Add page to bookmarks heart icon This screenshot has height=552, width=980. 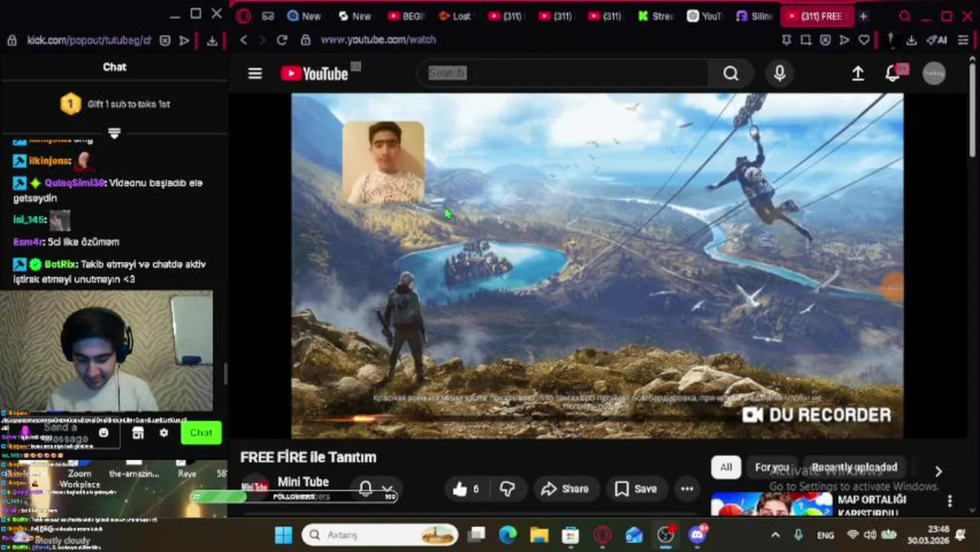pyautogui.click(x=864, y=40)
